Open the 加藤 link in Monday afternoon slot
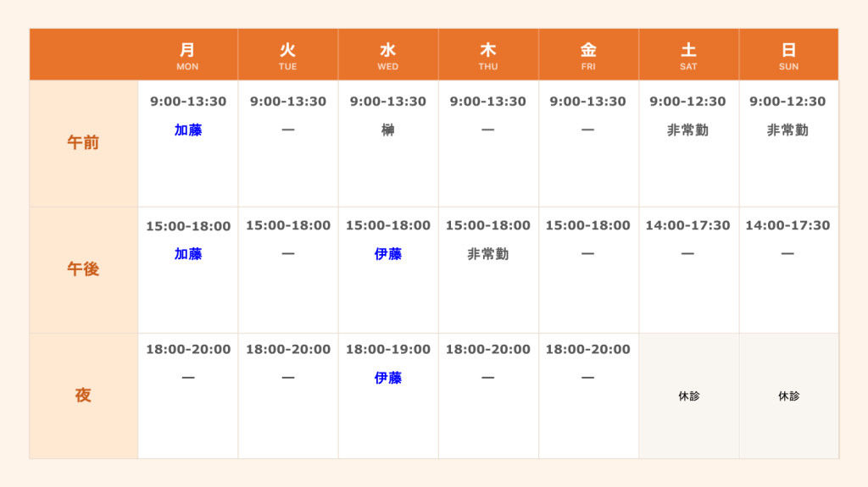Viewport: 868px width, 487px height. click(x=188, y=254)
